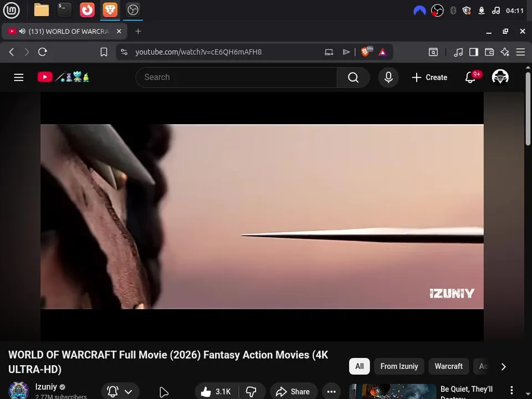The height and width of the screenshot is (399, 532).
Task: Click the YouTube search magnifier button
Action: pyautogui.click(x=353, y=78)
